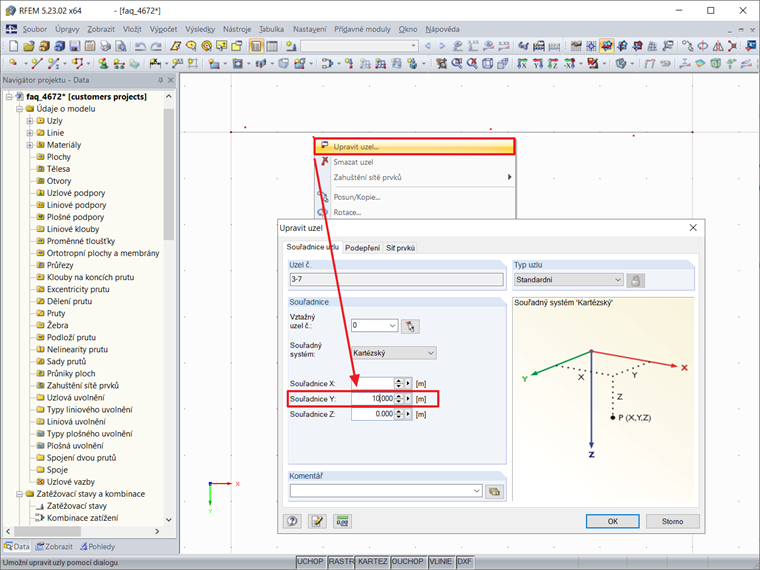Click the Uzel č. field
The width and height of the screenshot is (760, 570).
pyautogui.click(x=396, y=279)
